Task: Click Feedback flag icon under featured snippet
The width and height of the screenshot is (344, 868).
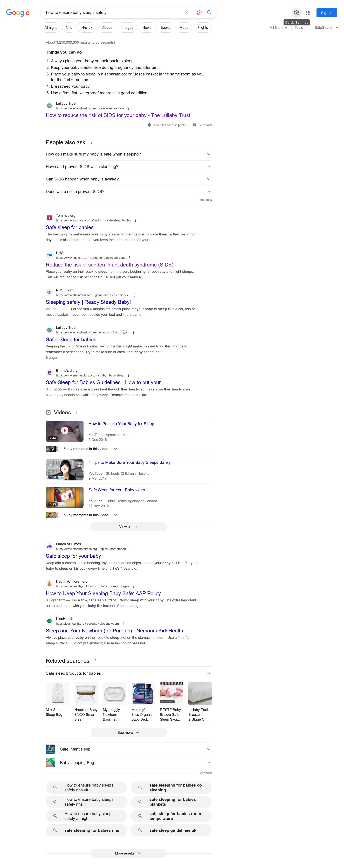Action: point(194,125)
